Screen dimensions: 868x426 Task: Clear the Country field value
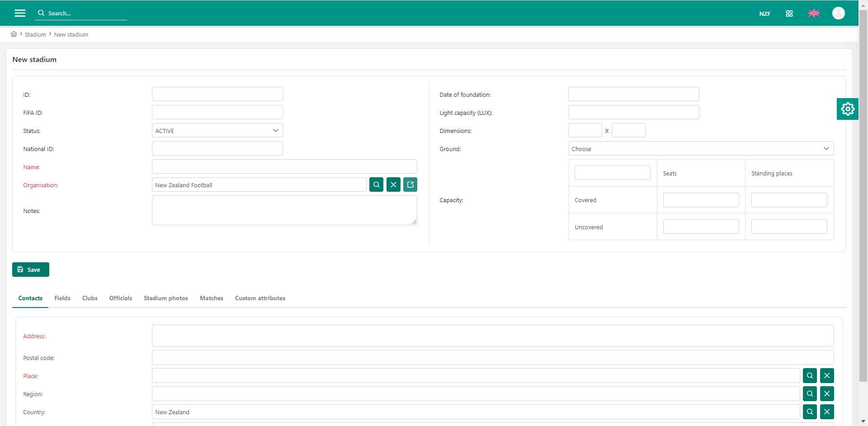point(826,412)
